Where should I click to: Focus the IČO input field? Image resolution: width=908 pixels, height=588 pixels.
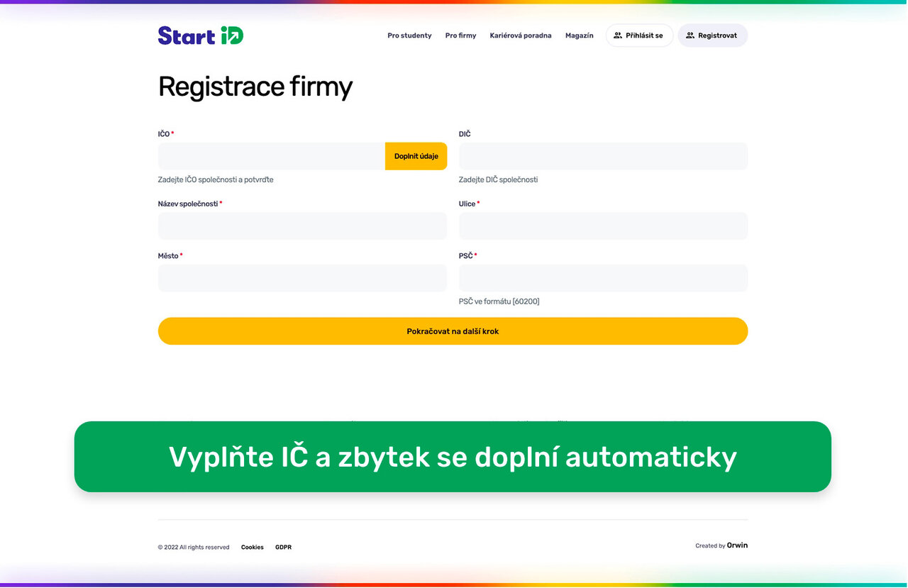click(271, 156)
